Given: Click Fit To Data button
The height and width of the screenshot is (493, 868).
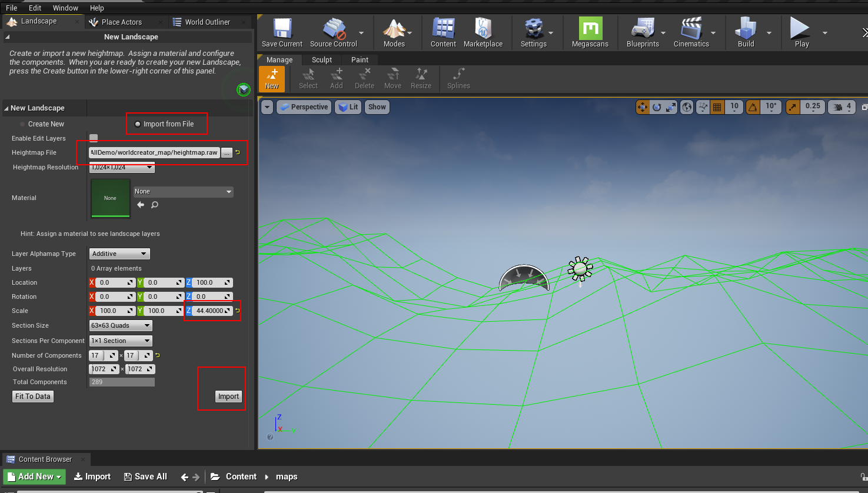Looking at the screenshot, I should (x=33, y=397).
